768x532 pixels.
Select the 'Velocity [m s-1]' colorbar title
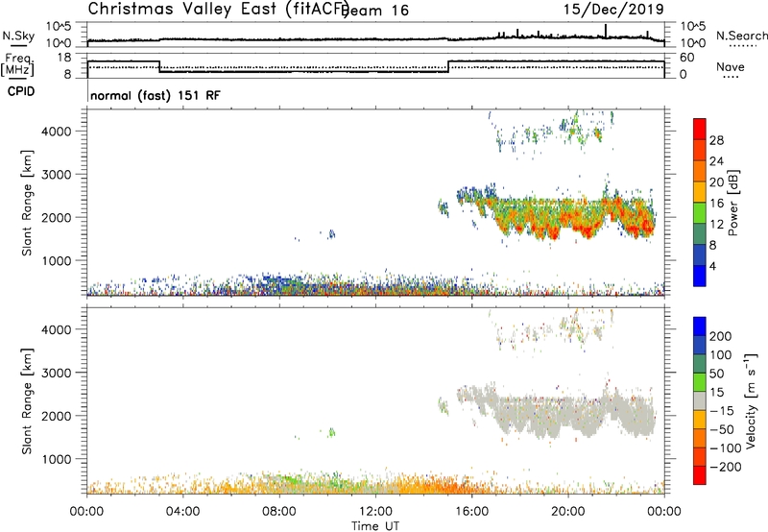[x=751, y=400]
